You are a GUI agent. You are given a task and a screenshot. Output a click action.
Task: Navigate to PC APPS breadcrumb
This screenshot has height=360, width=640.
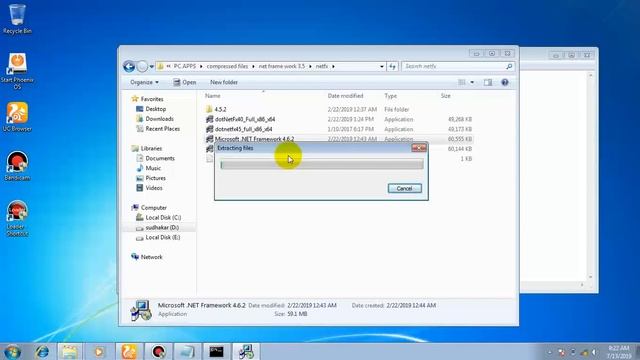(185, 66)
